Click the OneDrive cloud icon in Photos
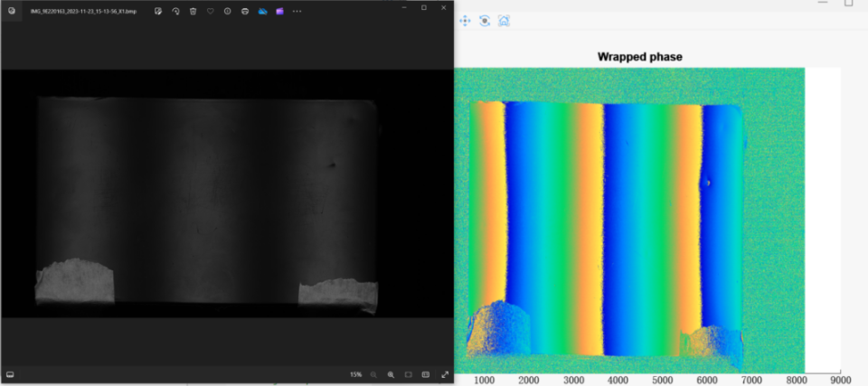Screen dimensions: 868x386 click(x=263, y=11)
